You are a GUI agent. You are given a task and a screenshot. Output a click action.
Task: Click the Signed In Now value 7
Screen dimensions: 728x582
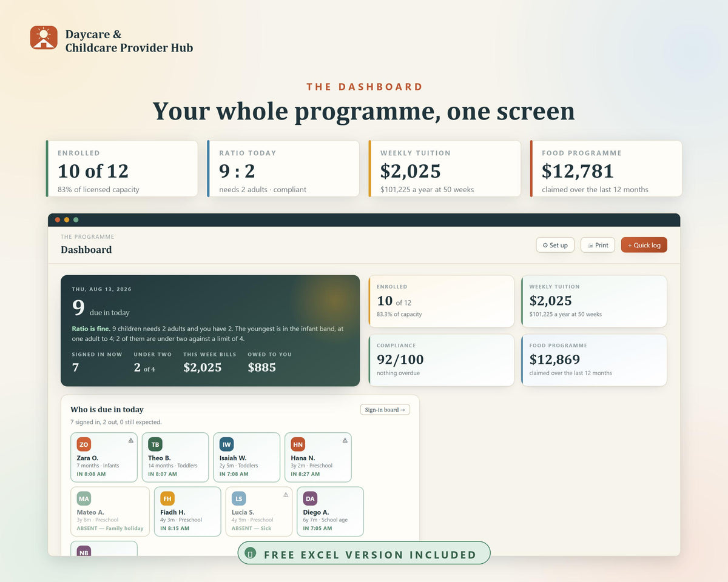75,367
